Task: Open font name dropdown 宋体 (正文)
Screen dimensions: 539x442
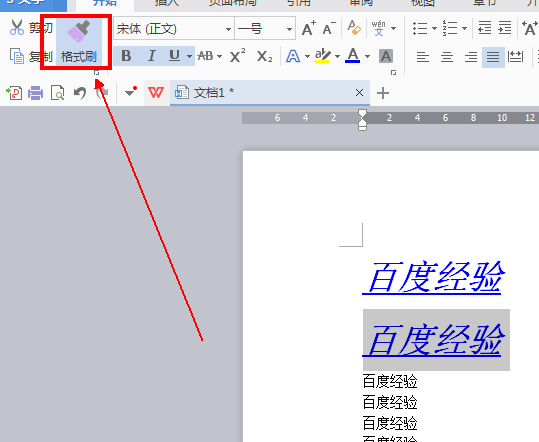Action: pyautogui.click(x=229, y=29)
